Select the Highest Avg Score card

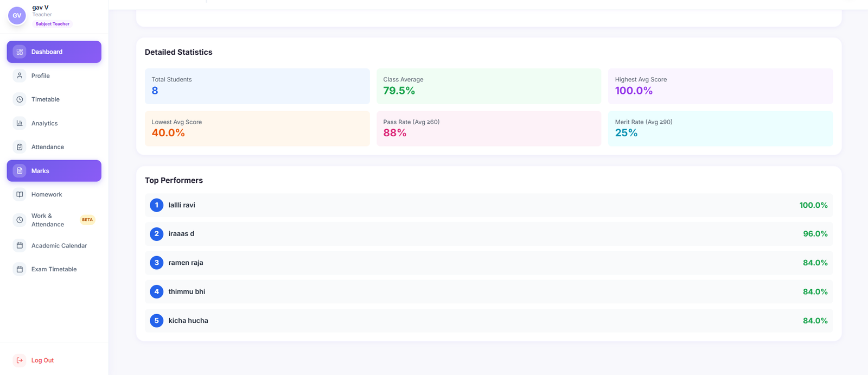point(720,86)
